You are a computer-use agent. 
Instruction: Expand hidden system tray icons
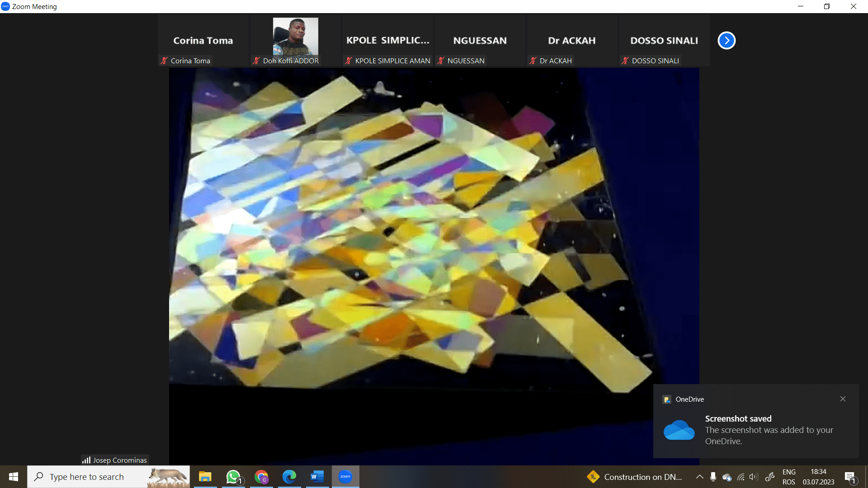(x=699, y=477)
